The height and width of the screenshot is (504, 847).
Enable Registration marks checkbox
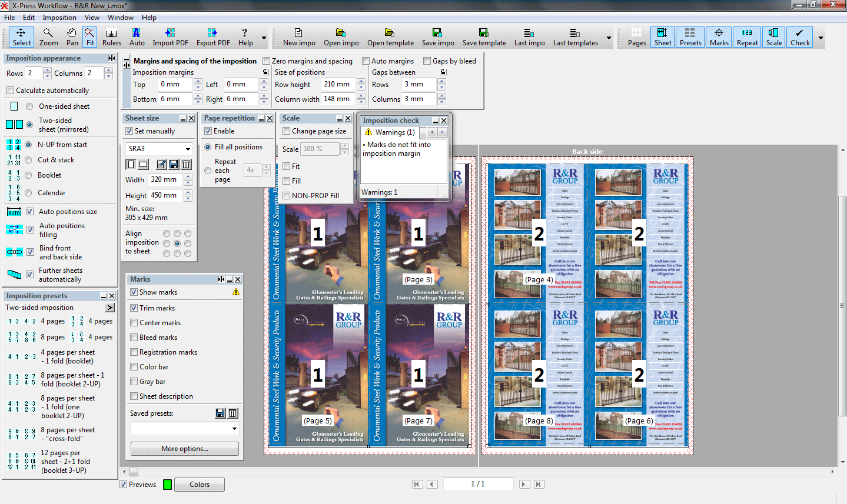134,352
